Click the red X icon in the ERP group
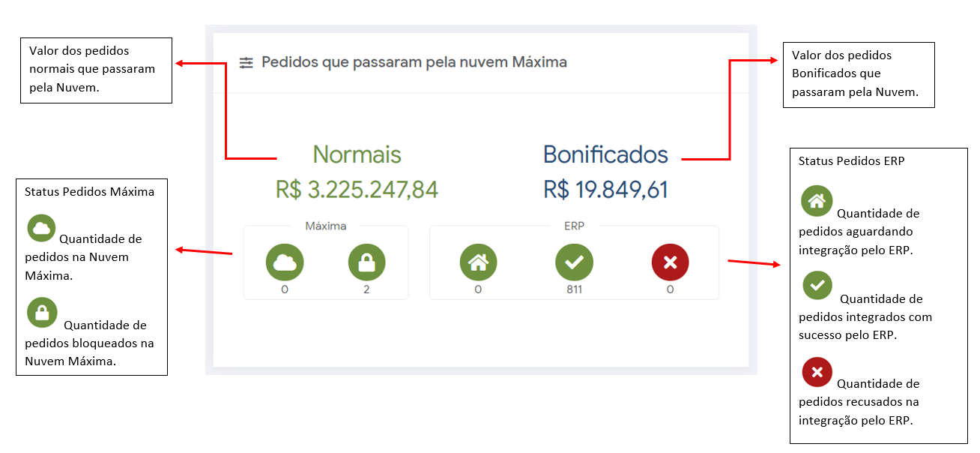980x453 pixels. (x=670, y=262)
